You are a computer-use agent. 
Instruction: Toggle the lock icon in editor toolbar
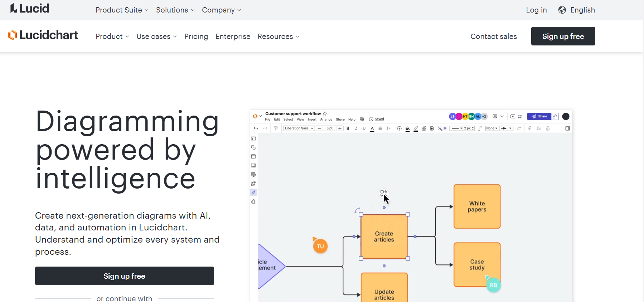point(548,128)
